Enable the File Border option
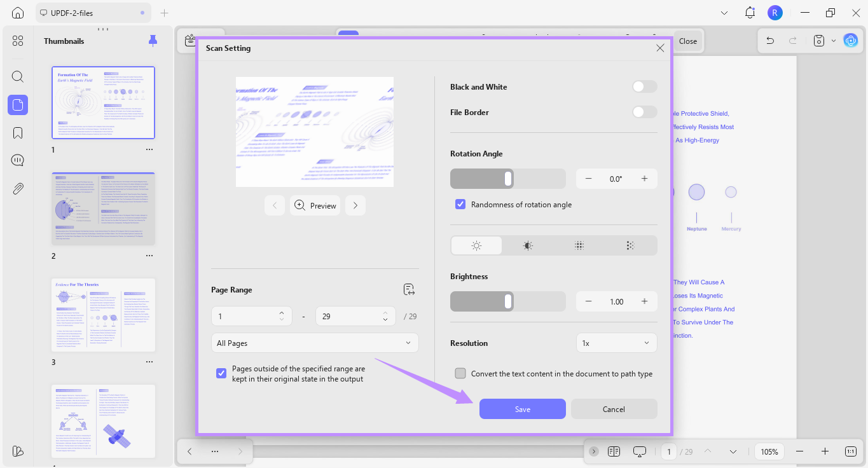This screenshot has width=868, height=468. click(644, 112)
